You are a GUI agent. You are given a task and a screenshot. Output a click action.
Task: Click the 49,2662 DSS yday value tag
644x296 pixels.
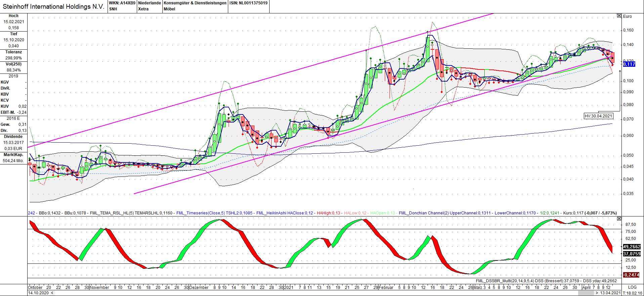(632, 247)
